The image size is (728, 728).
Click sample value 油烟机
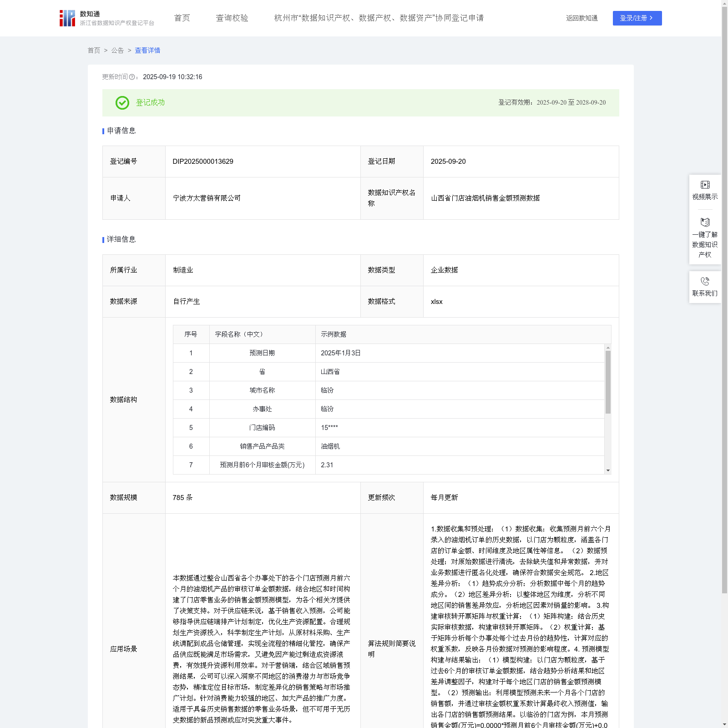[x=330, y=446]
